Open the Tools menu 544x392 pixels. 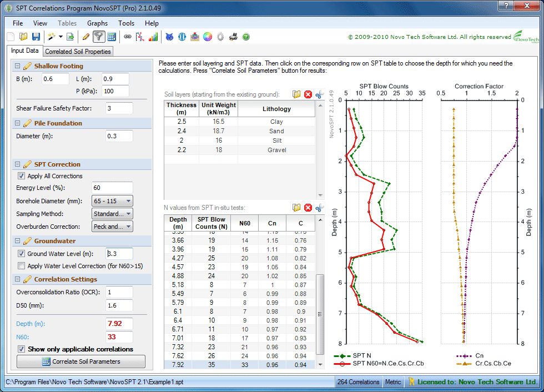(127, 23)
